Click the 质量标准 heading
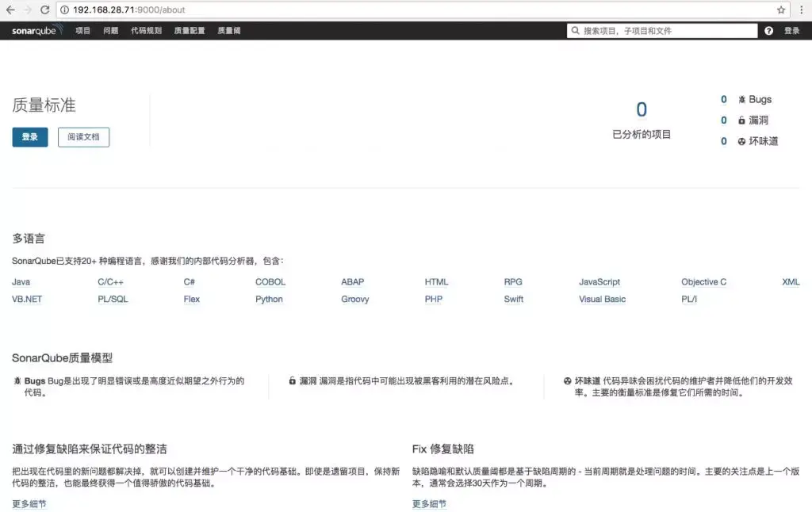Screen dimensions: 812x512 (44, 105)
